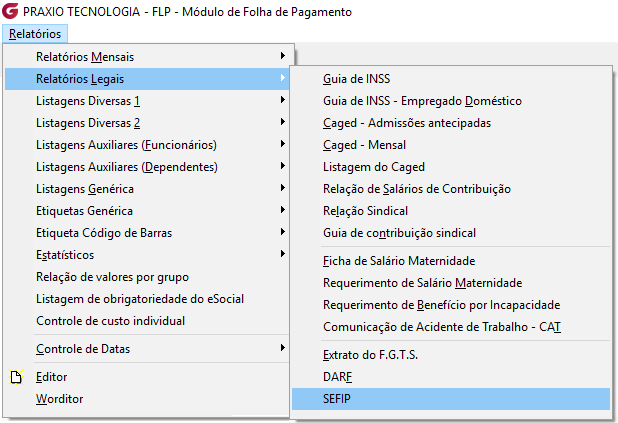This screenshot has height=423, width=618.
Task: Open Ficha de Salário Maternidade
Action: click(451, 261)
